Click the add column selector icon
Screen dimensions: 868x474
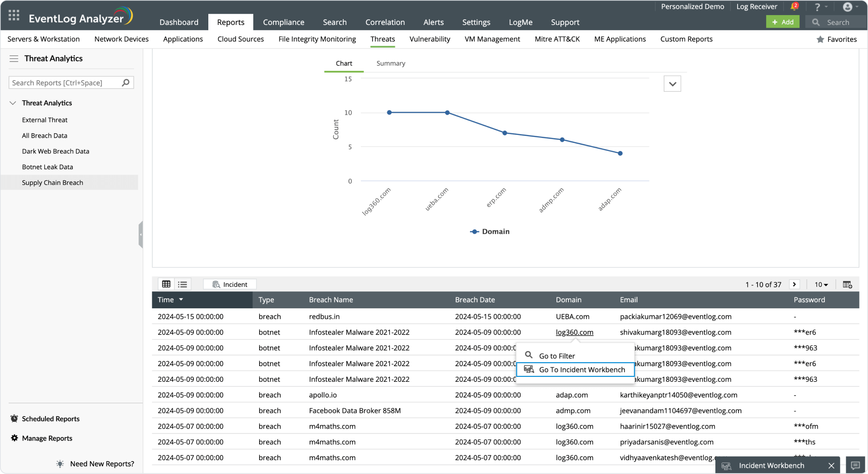(847, 285)
